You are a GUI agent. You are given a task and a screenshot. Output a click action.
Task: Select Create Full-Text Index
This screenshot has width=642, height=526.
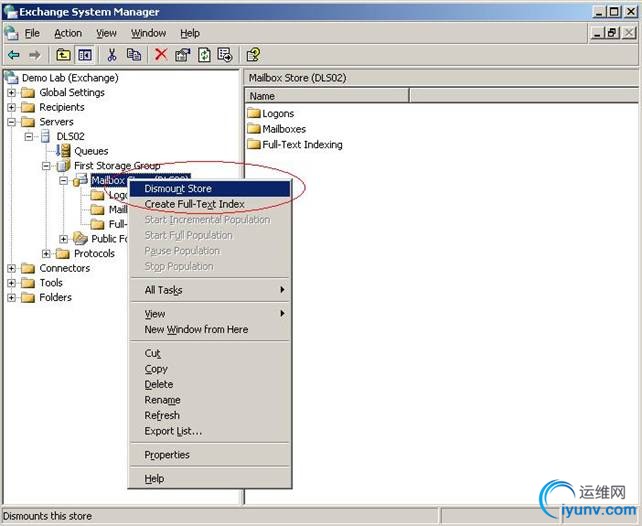pyautogui.click(x=210, y=204)
